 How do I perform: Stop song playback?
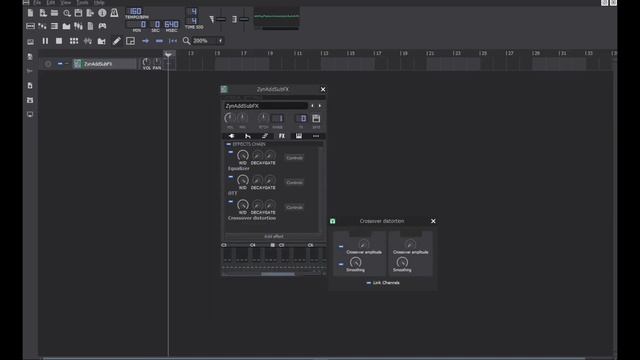point(59,41)
